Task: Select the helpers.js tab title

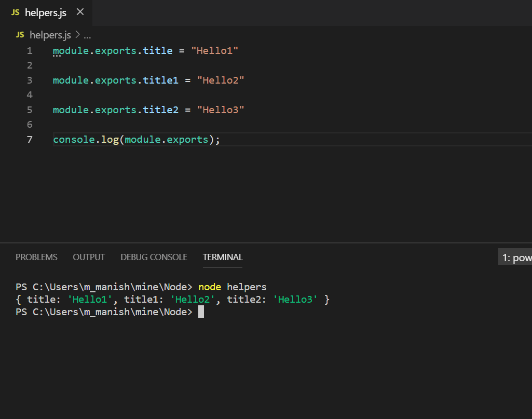Action: coord(46,13)
